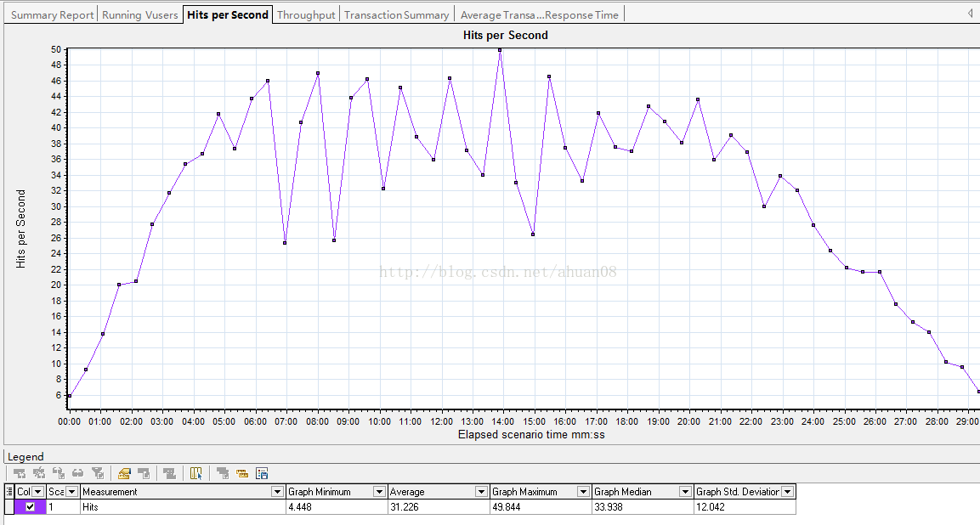
Task: Click the Average column header
Action: [438, 492]
